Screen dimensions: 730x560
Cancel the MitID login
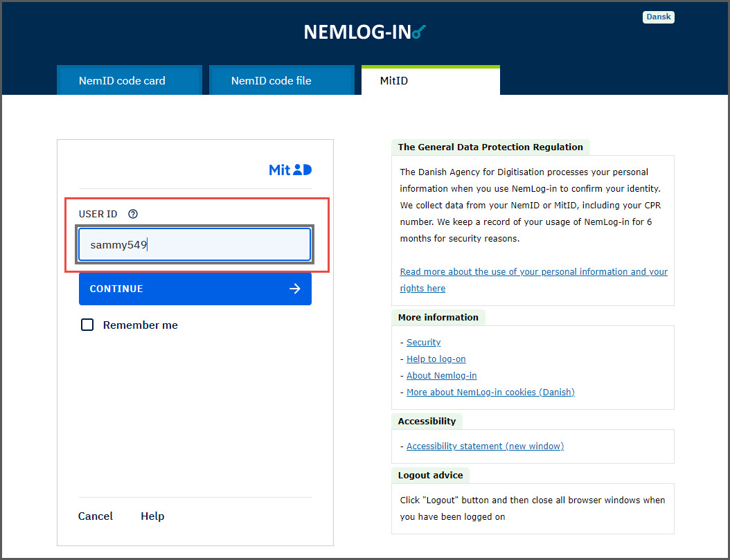pos(96,516)
